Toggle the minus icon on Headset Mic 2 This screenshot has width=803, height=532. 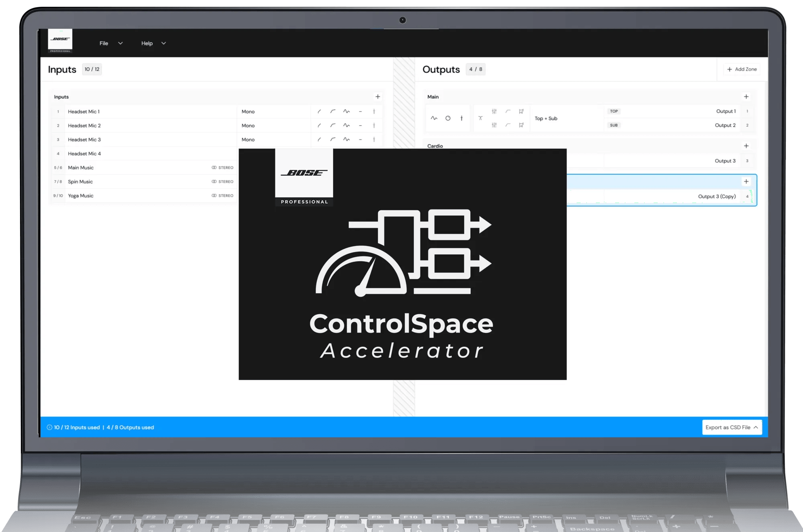[x=360, y=126]
